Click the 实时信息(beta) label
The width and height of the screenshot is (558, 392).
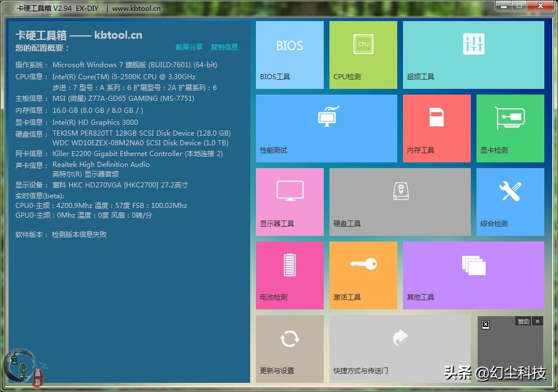point(40,196)
